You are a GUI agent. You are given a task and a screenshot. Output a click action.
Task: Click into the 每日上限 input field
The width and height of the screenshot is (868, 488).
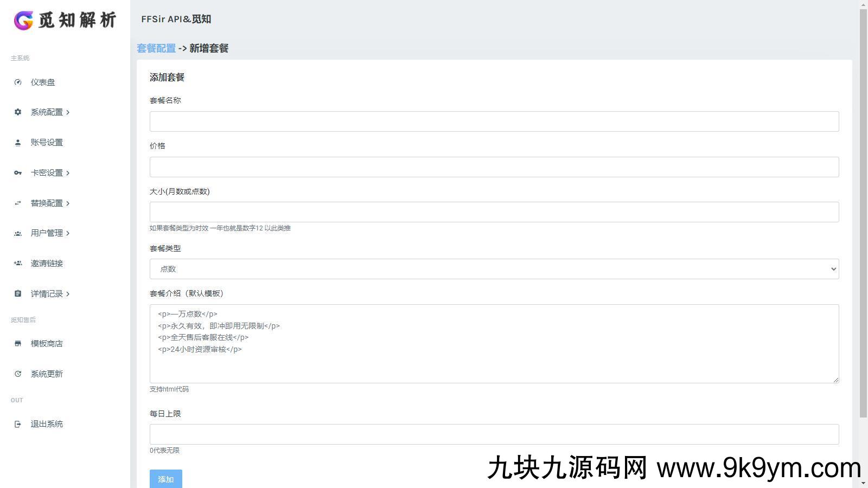point(494,434)
